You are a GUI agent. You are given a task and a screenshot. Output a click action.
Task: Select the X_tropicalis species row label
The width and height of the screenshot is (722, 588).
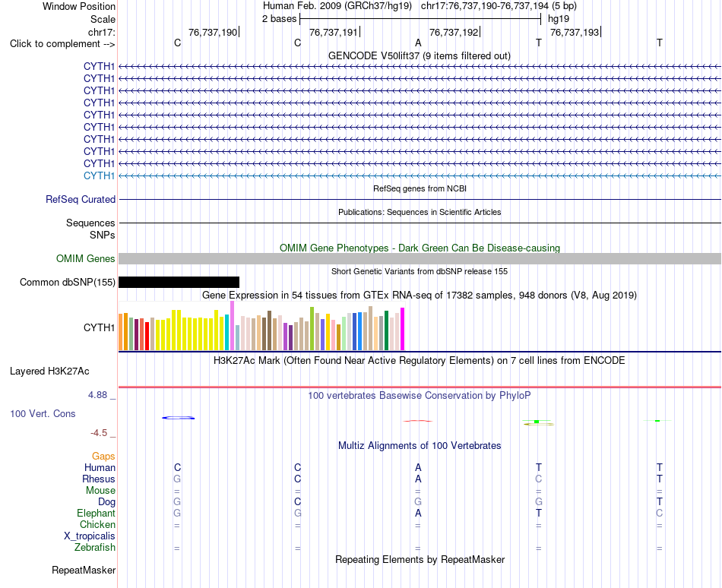(x=90, y=536)
